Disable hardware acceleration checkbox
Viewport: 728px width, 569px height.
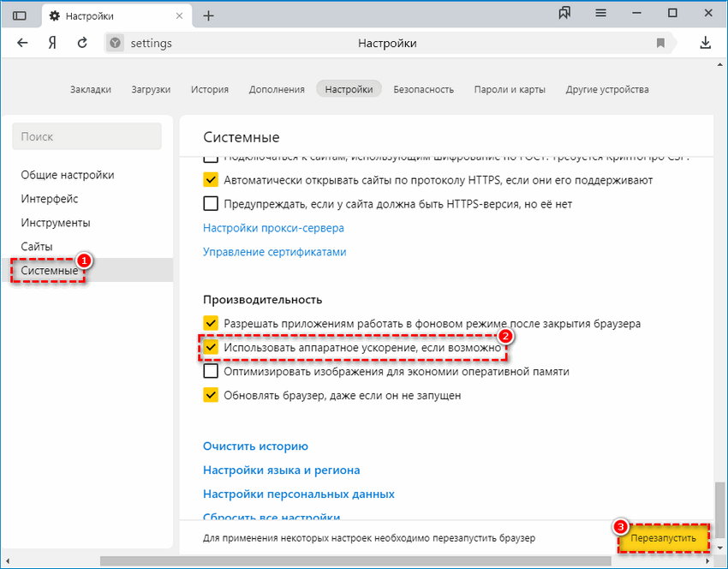tap(211, 348)
